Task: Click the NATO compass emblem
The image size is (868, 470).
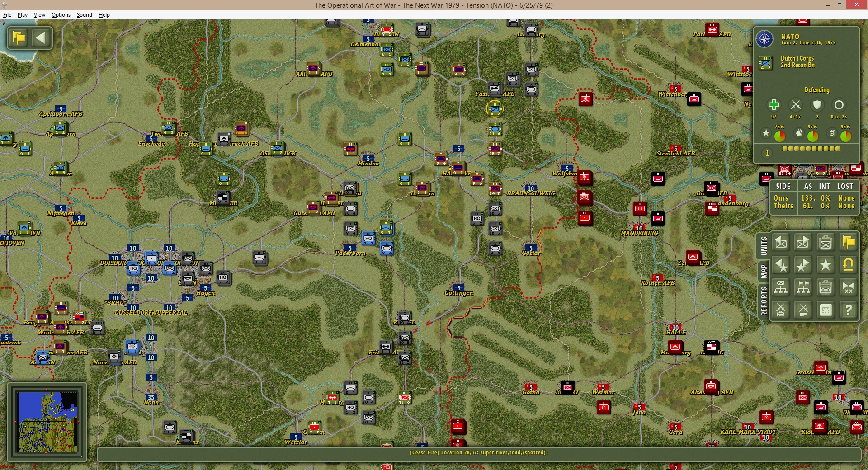Action: 765,39
